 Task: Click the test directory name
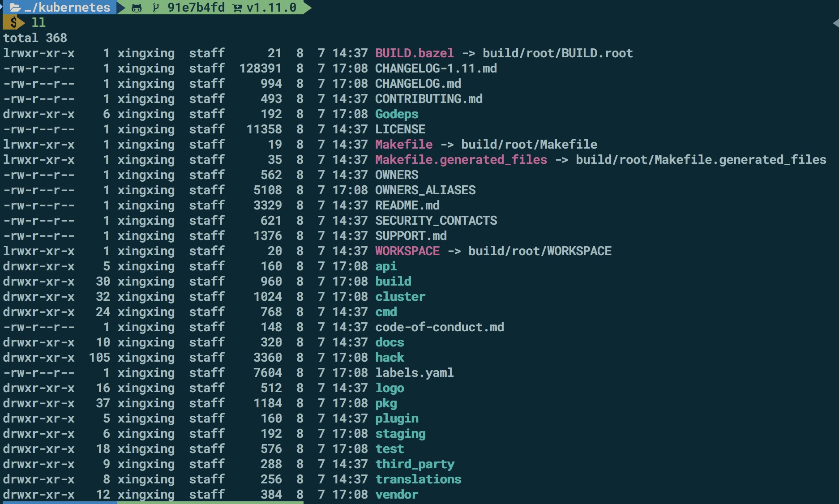[x=390, y=448]
